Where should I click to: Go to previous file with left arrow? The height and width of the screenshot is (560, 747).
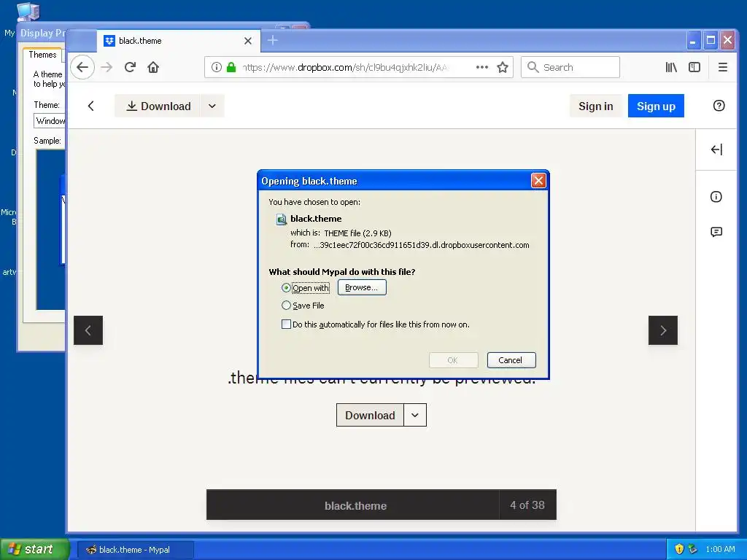coord(88,330)
